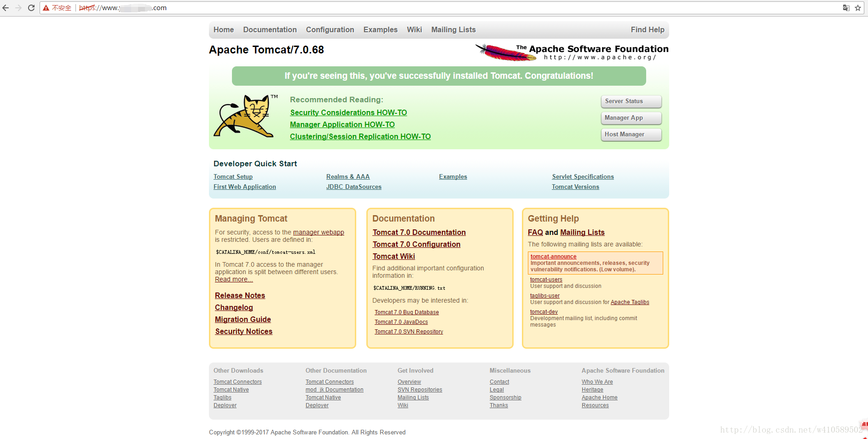Bookmark this page with the star icon

pos(858,8)
